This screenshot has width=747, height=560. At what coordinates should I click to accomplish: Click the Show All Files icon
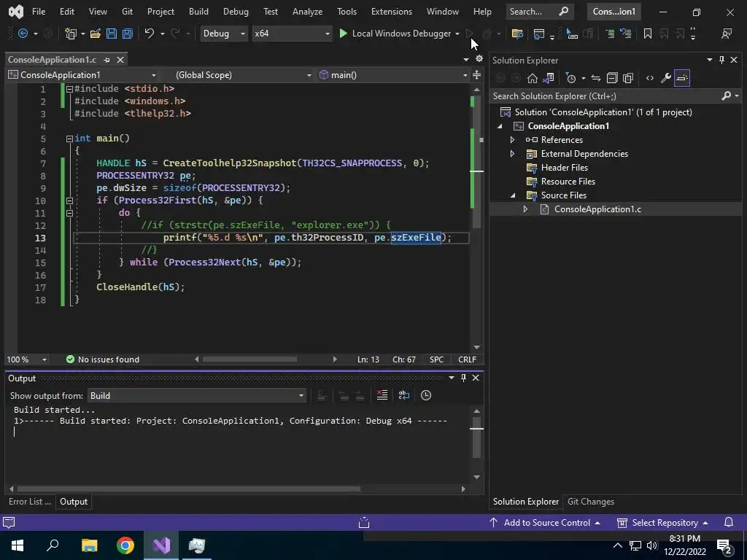(x=628, y=78)
